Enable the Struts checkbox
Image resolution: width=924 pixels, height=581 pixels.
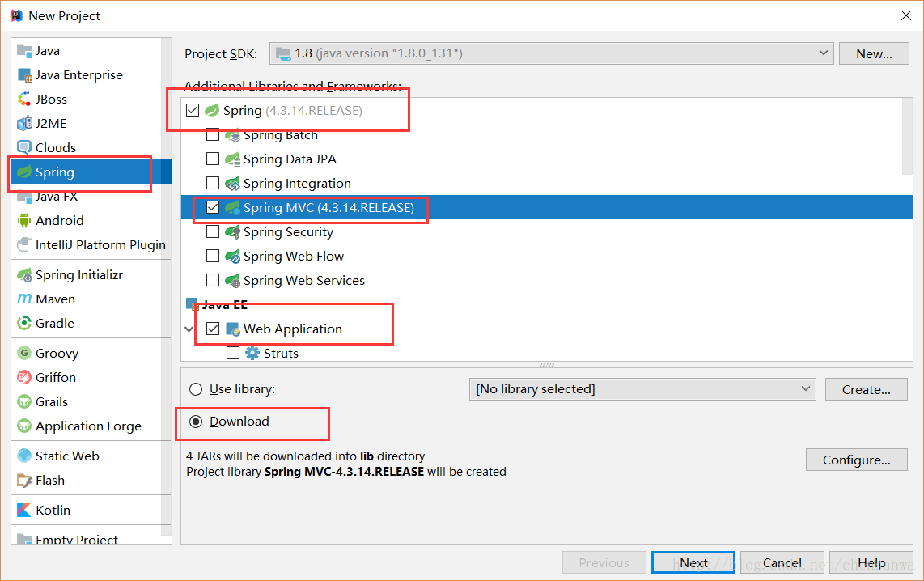coord(233,353)
